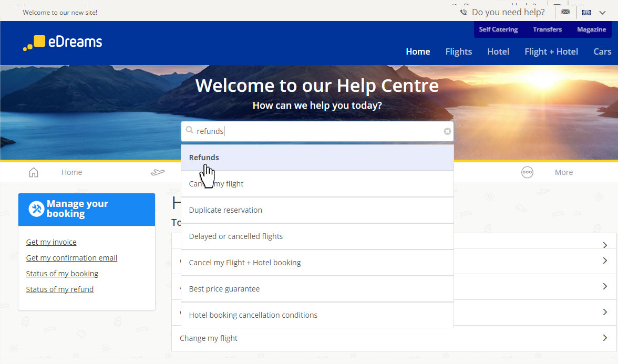This screenshot has width=618, height=364.
Task: Click the house icon in category bar
Action: 34,172
